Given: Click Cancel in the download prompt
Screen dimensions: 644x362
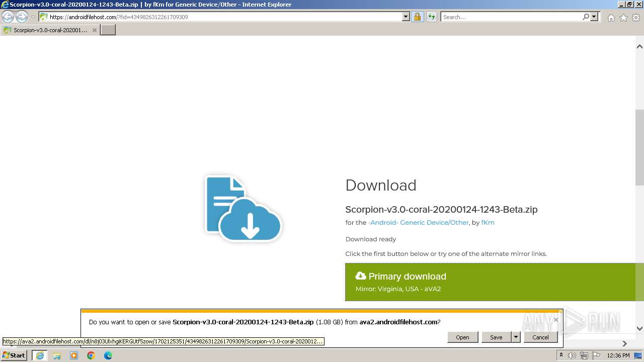Looking at the screenshot, I should pyautogui.click(x=540, y=337).
